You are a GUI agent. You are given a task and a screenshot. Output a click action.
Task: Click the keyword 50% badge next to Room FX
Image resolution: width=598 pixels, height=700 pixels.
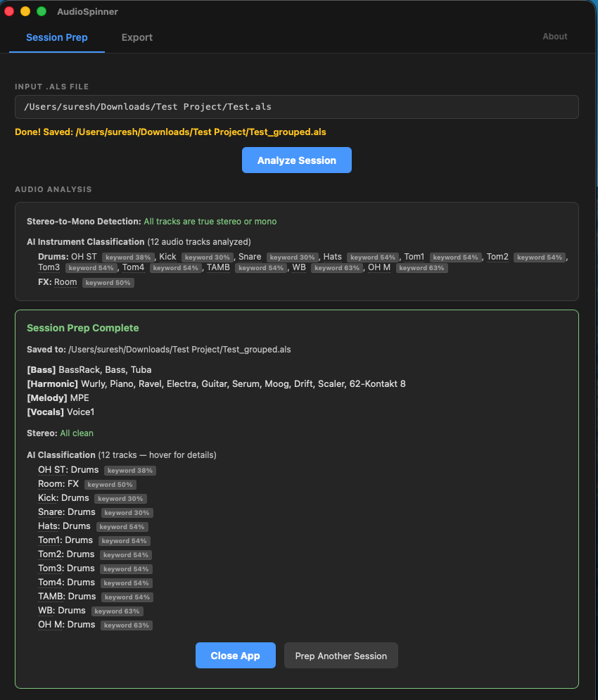click(110, 484)
